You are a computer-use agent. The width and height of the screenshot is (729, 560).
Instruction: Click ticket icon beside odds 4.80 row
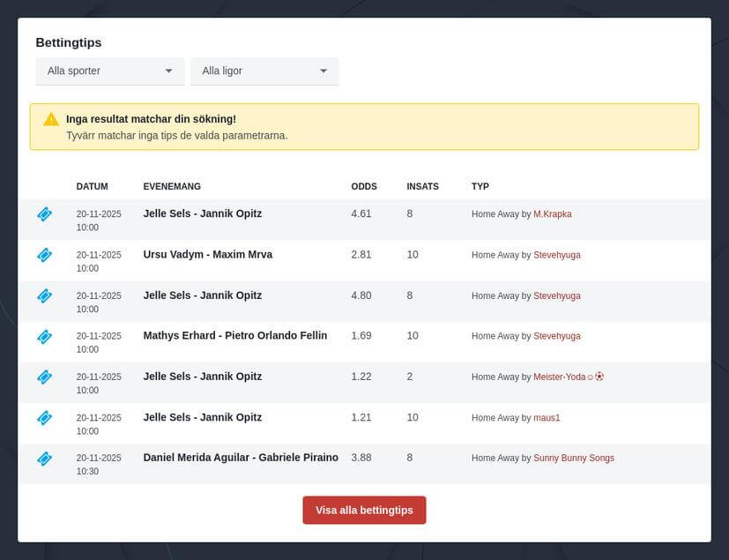[44, 295]
